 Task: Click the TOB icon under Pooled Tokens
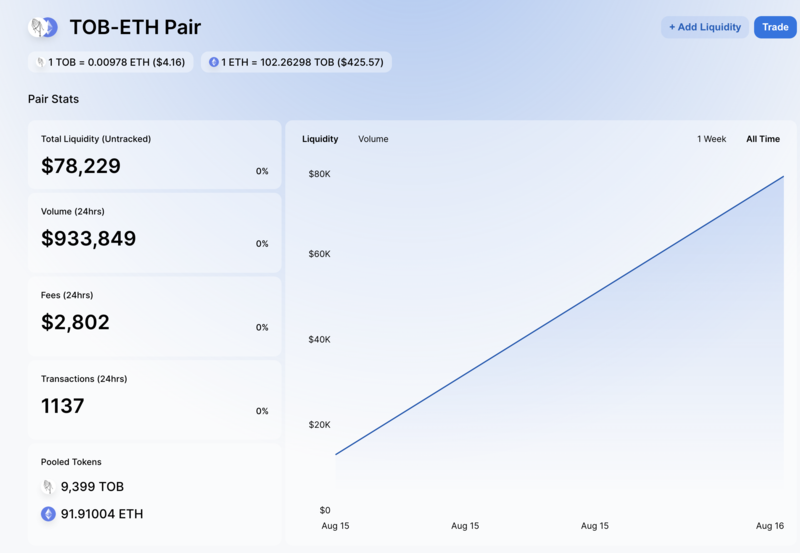(48, 487)
